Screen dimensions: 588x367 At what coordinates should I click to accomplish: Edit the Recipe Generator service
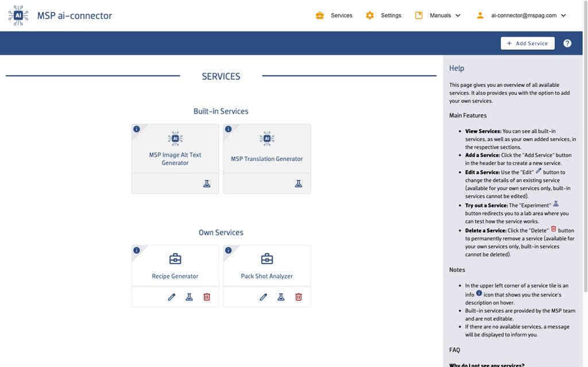tap(172, 297)
